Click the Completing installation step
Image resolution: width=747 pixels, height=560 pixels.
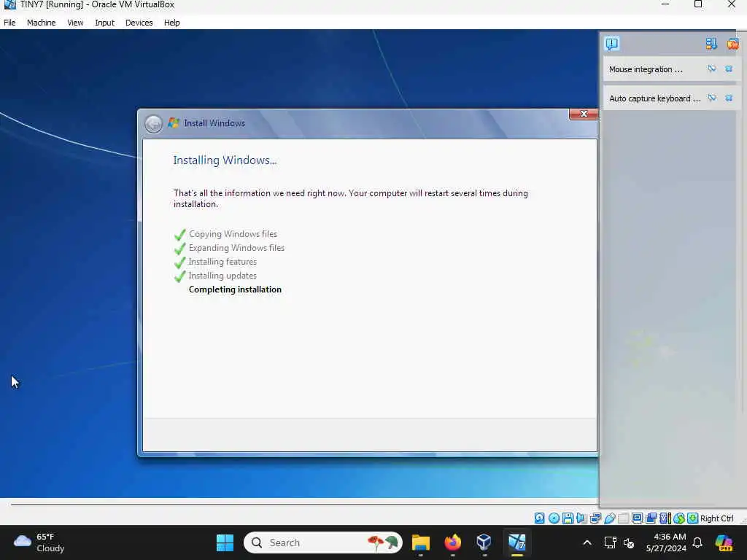click(x=235, y=289)
